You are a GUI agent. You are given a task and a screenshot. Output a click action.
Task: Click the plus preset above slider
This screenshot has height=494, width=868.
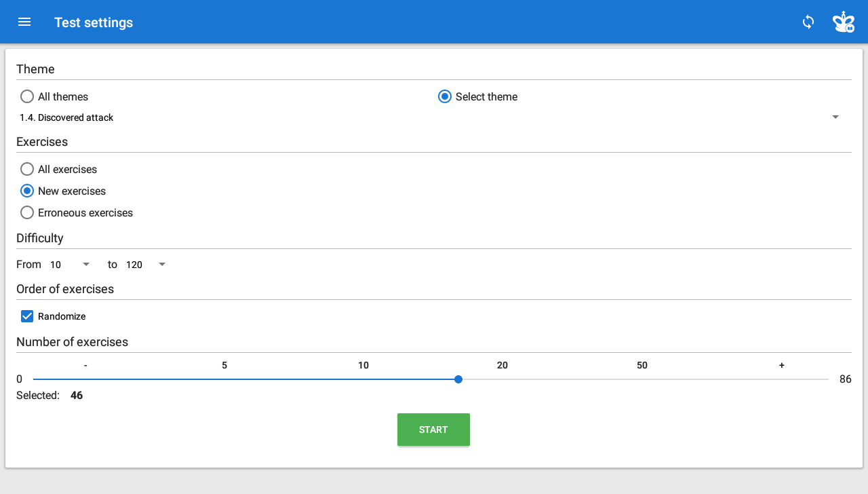[x=782, y=365]
